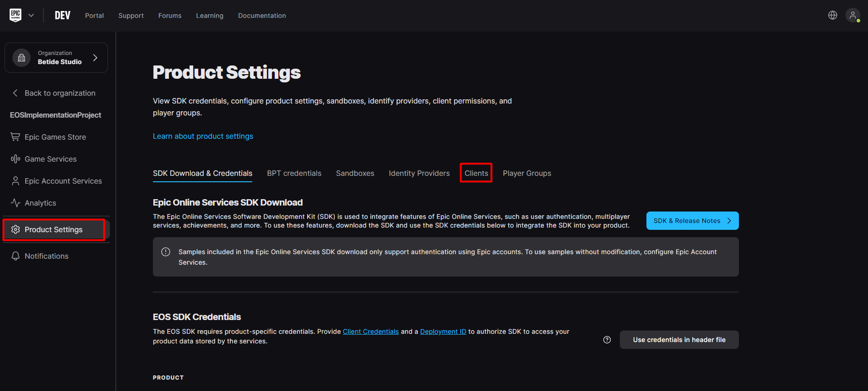The width and height of the screenshot is (868, 391).
Task: Expand the dropdown arrow beside Epic logo
Action: pos(31,15)
